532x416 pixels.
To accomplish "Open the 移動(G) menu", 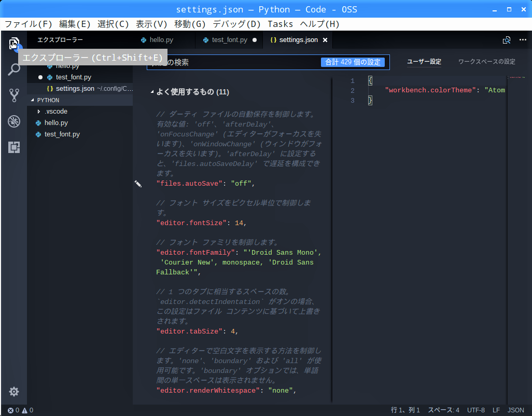I will [x=190, y=24].
